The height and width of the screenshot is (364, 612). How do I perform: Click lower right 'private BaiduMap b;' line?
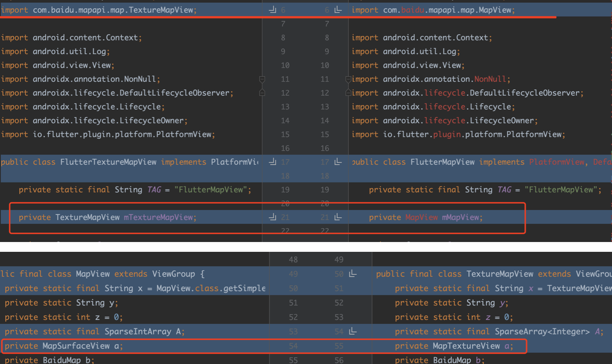440,360
